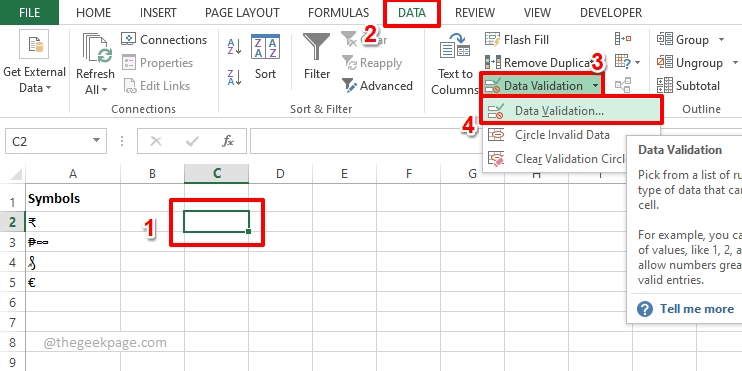742x371 pixels.
Task: Toggle the Filter funnel button
Action: (x=317, y=57)
